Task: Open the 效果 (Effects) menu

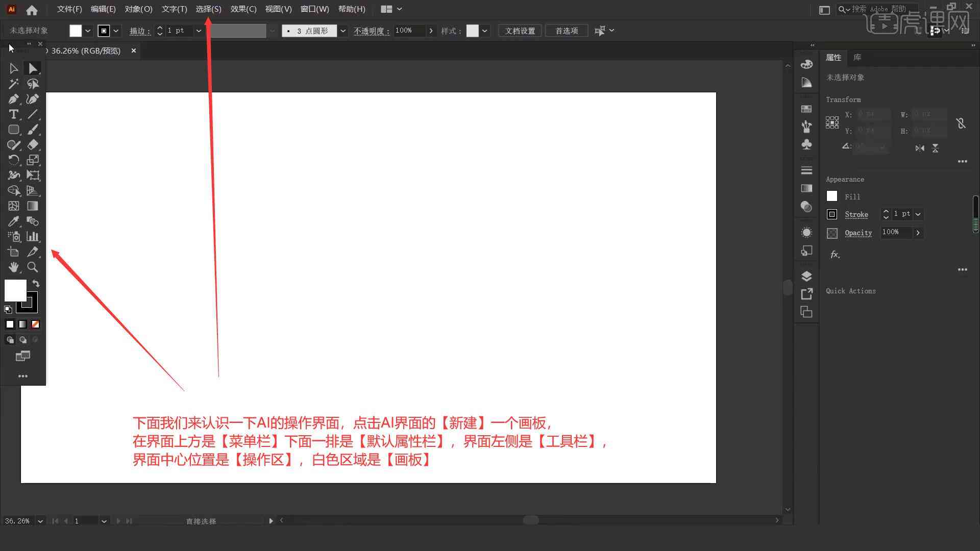Action: point(242,9)
